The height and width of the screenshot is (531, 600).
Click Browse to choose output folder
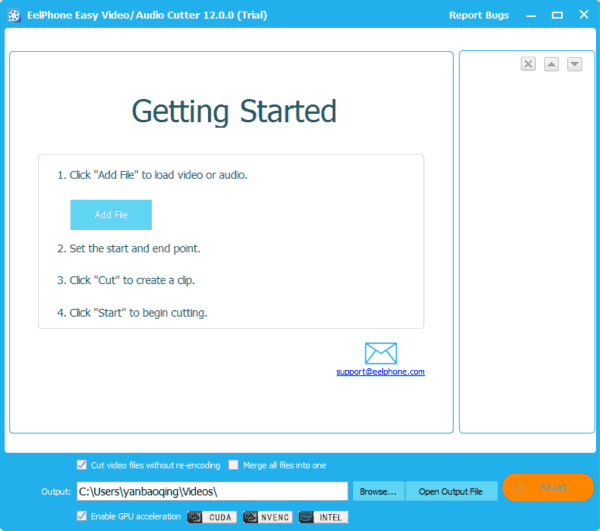click(378, 492)
